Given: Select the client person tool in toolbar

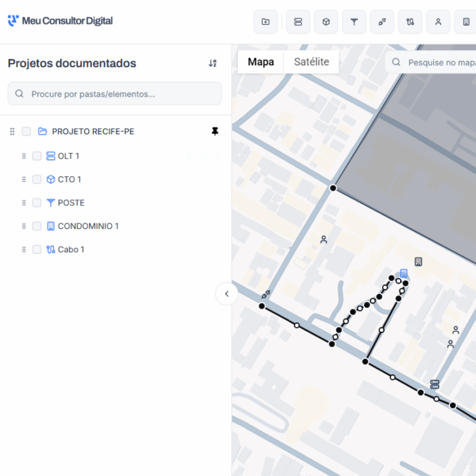Looking at the screenshot, I should 438,22.
